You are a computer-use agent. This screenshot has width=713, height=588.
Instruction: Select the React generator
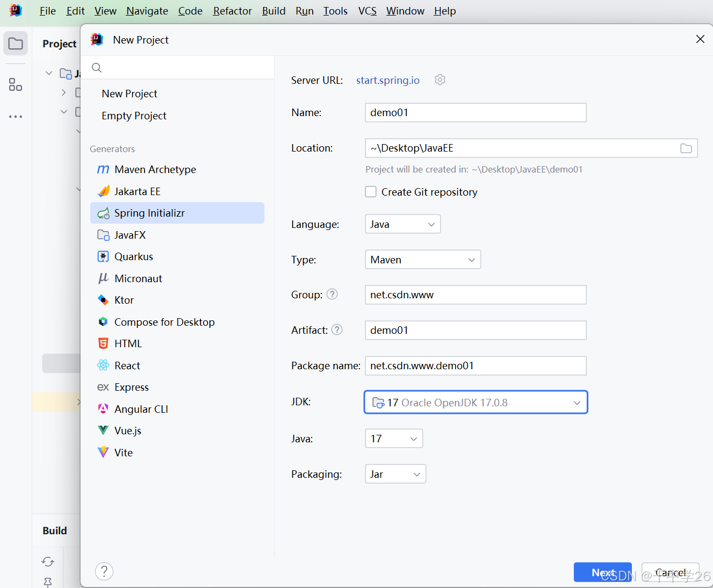coord(177,365)
